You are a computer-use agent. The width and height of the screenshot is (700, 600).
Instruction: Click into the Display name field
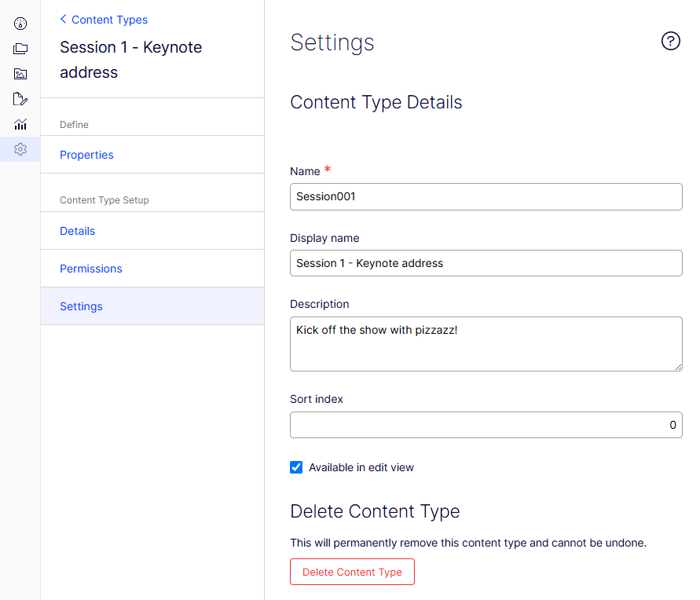tap(486, 263)
